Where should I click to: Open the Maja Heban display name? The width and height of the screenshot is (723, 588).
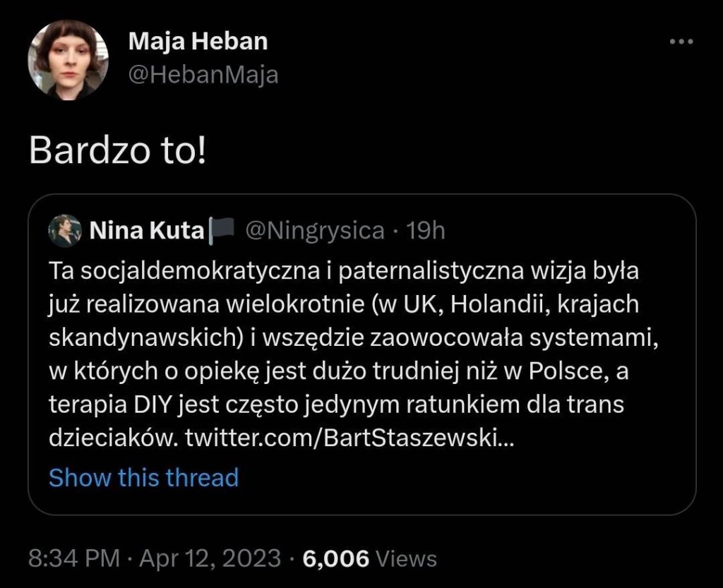(198, 42)
